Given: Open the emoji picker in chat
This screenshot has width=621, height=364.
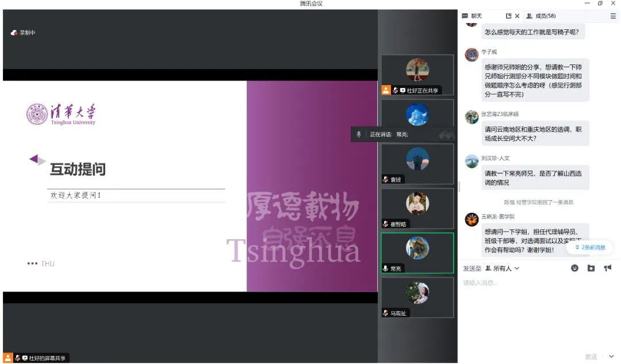Looking at the screenshot, I should (574, 268).
